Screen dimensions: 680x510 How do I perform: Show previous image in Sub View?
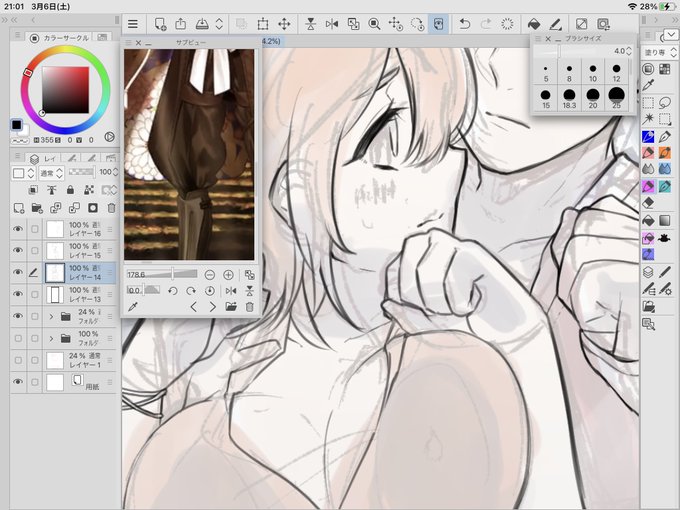[x=193, y=307]
